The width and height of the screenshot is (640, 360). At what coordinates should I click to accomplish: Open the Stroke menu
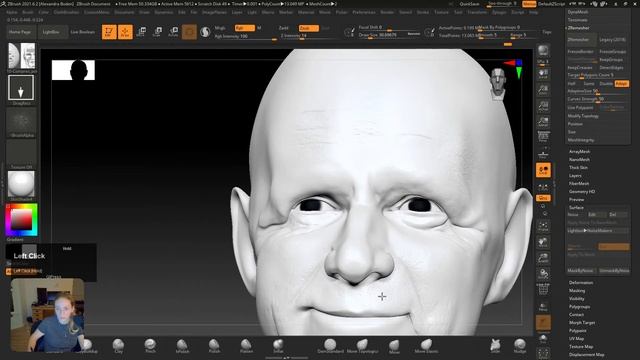[x=423, y=13]
